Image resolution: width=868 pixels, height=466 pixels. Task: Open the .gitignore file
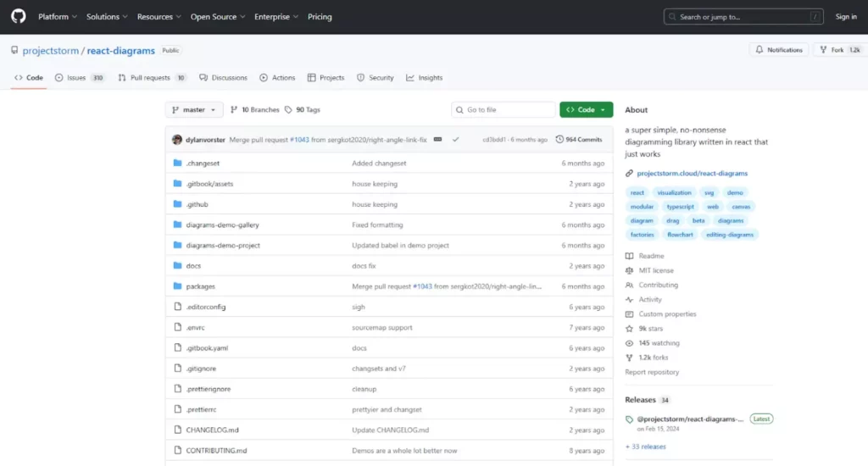click(201, 369)
